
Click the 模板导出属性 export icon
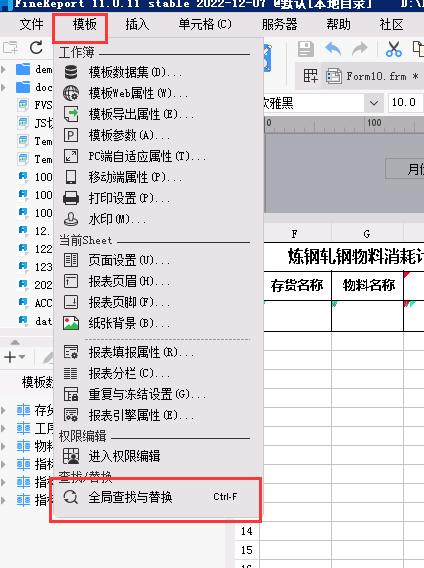coord(71,114)
